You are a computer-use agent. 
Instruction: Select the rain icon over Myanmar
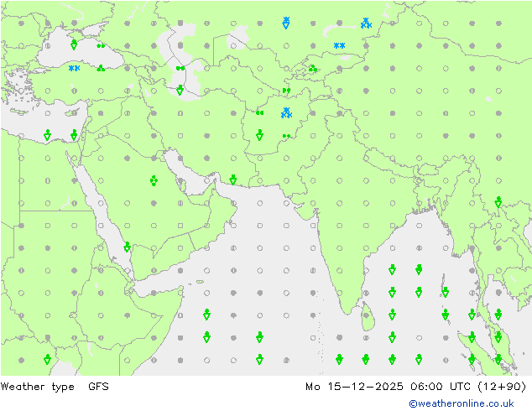[498, 202]
